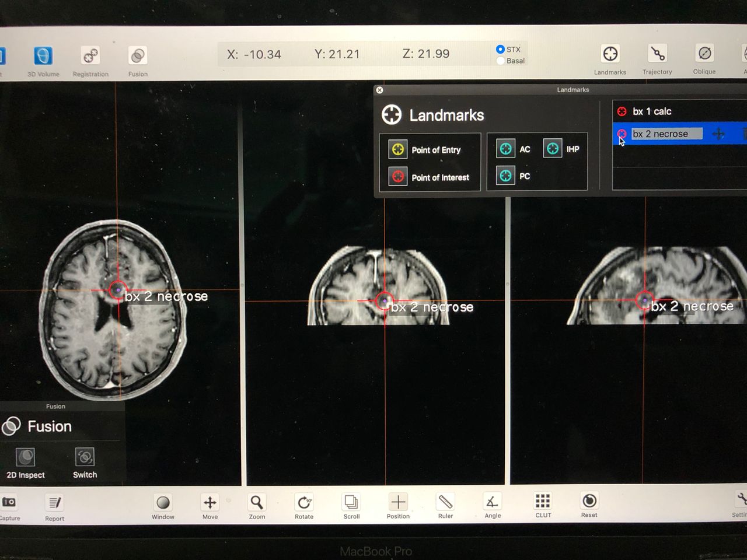Click the move crosshair on 'bx 2 necrose' row
This screenshot has width=747, height=560.
[718, 134]
